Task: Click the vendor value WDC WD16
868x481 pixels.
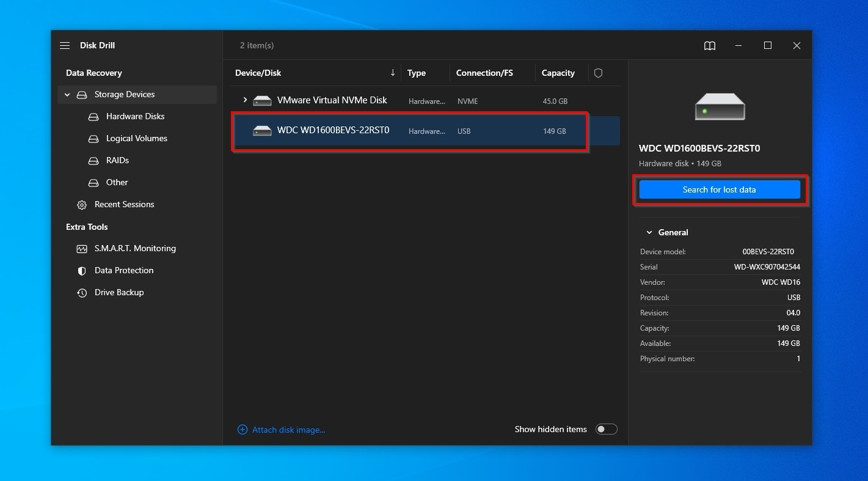Action: [781, 282]
